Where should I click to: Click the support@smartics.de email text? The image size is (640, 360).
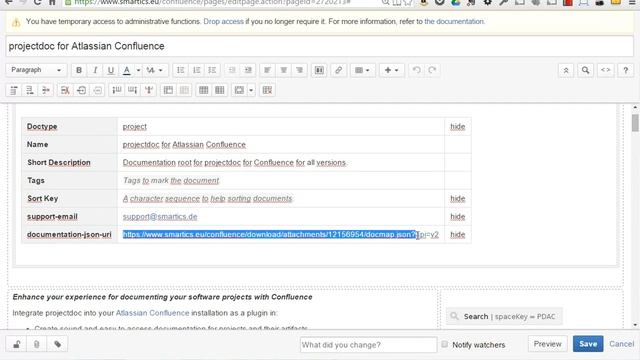tap(160, 217)
